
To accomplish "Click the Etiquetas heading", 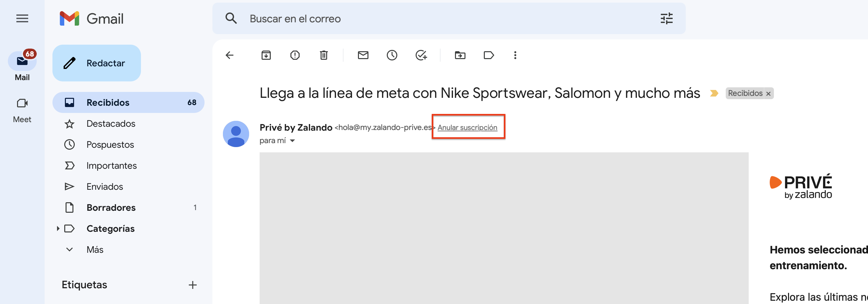I will 84,285.
